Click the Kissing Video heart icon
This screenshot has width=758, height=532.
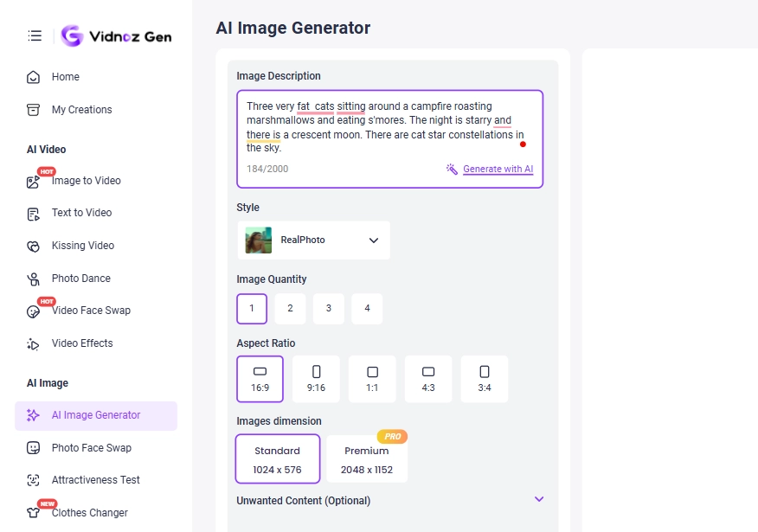click(x=34, y=246)
